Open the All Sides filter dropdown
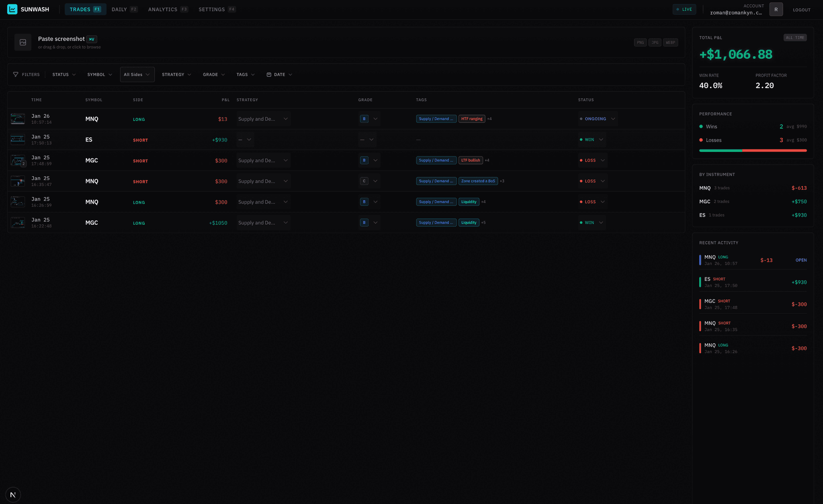 (137, 74)
